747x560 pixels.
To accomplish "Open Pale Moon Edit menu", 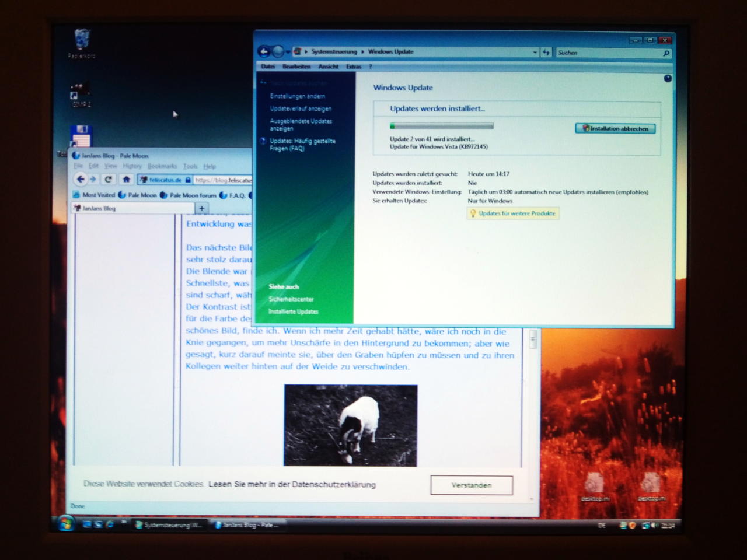I will pos(93,166).
